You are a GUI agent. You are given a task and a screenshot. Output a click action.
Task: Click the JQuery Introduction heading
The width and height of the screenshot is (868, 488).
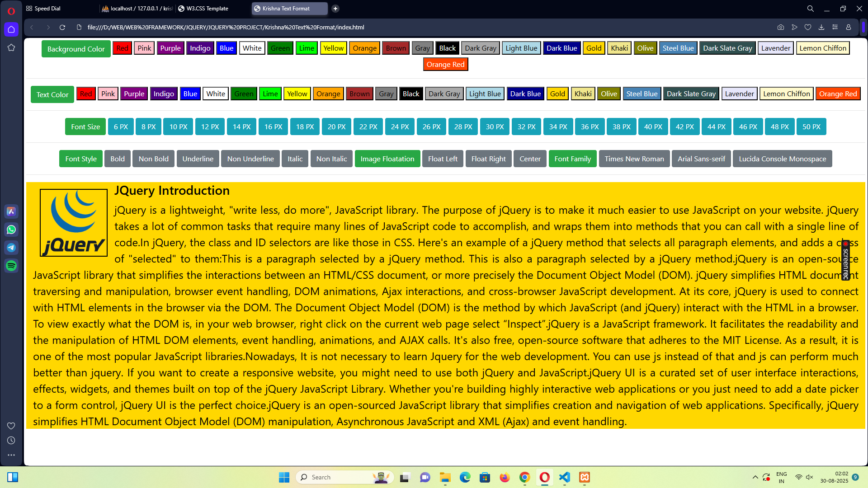172,191
